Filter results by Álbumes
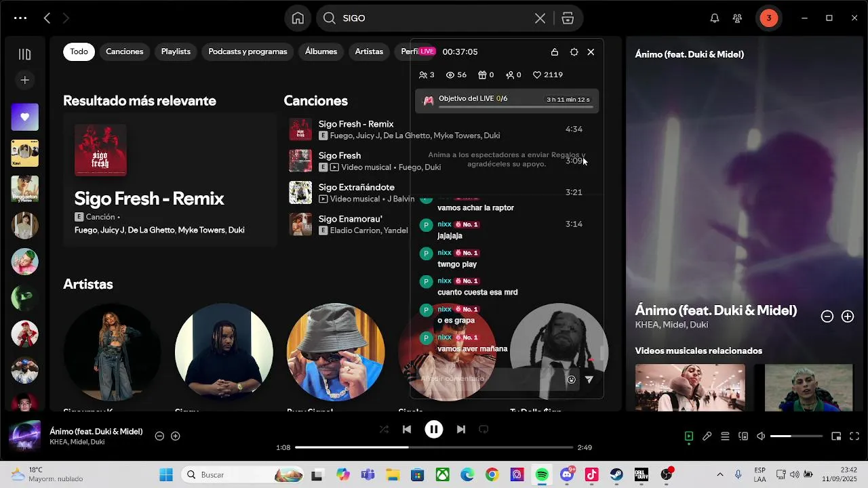The image size is (868, 488). click(x=321, y=52)
